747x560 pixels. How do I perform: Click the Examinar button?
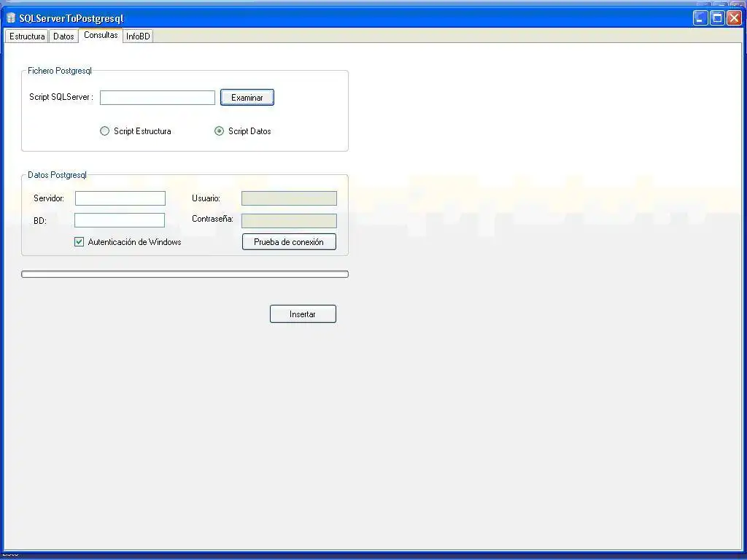(x=247, y=98)
